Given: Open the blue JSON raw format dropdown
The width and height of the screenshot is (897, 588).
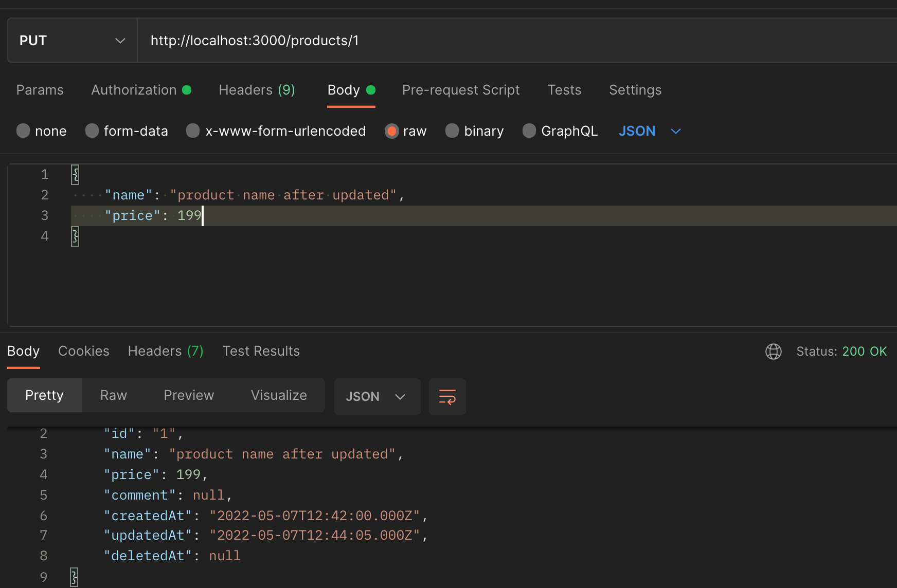Looking at the screenshot, I should click(650, 131).
